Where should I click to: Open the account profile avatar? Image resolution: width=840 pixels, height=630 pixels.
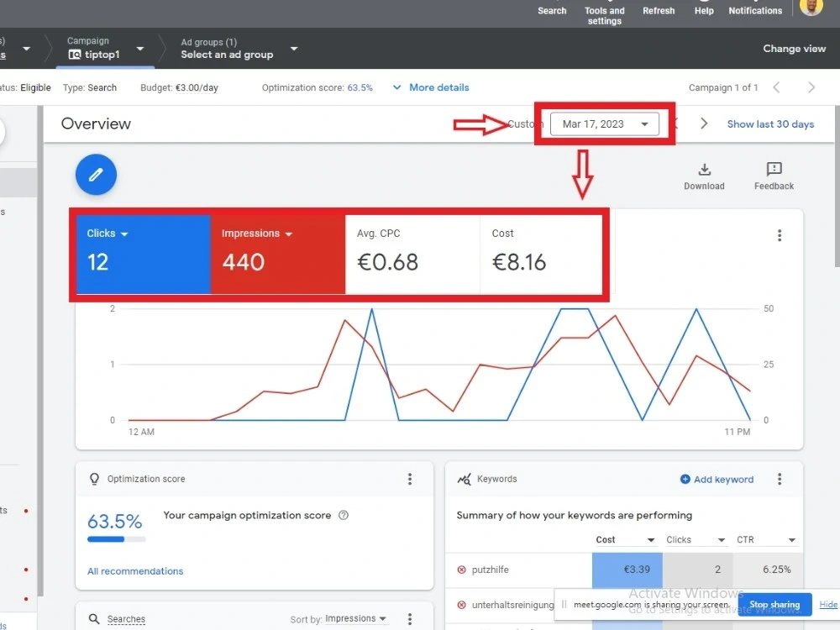click(x=811, y=7)
